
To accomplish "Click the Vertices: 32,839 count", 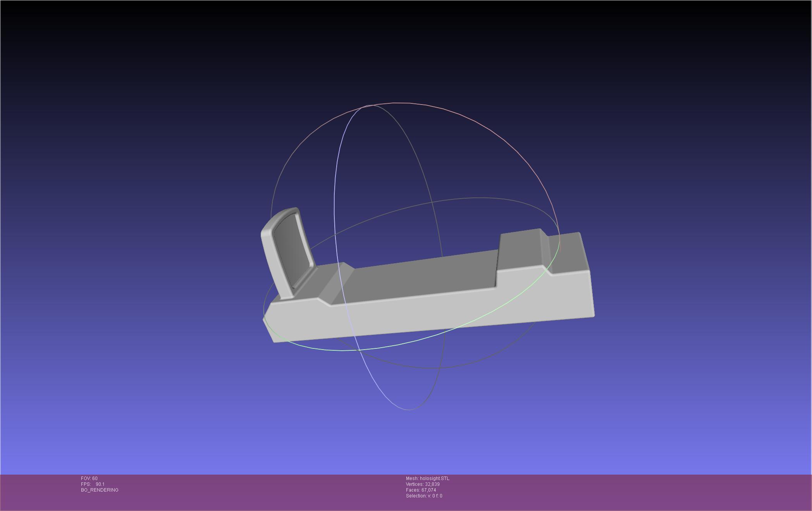I will [422, 484].
